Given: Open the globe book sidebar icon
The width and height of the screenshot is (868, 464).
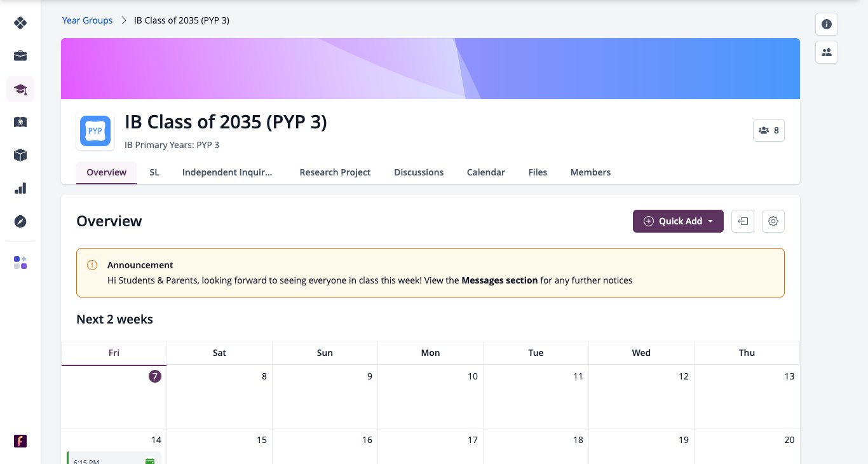Looking at the screenshot, I should 20,122.
